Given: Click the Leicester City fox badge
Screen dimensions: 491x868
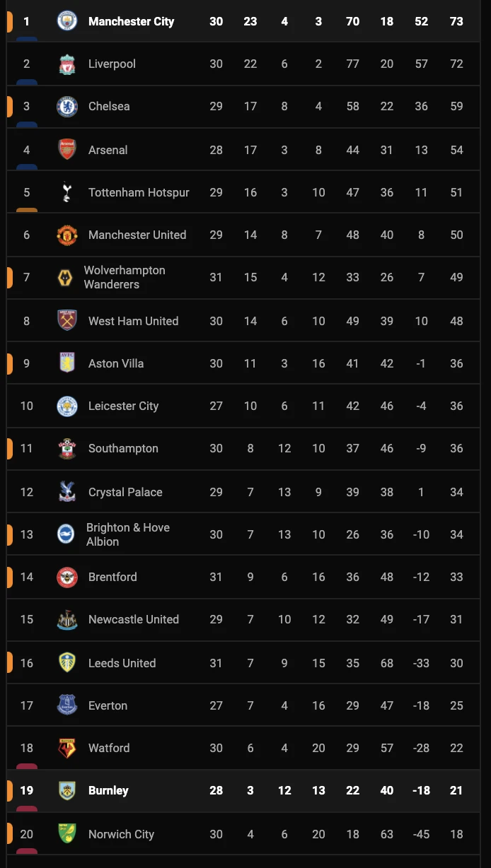Looking at the screenshot, I should [x=67, y=406].
